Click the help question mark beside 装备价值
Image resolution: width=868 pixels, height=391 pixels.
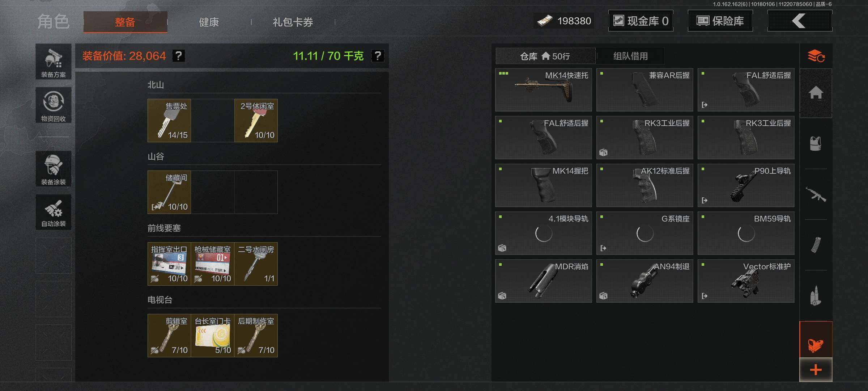179,56
